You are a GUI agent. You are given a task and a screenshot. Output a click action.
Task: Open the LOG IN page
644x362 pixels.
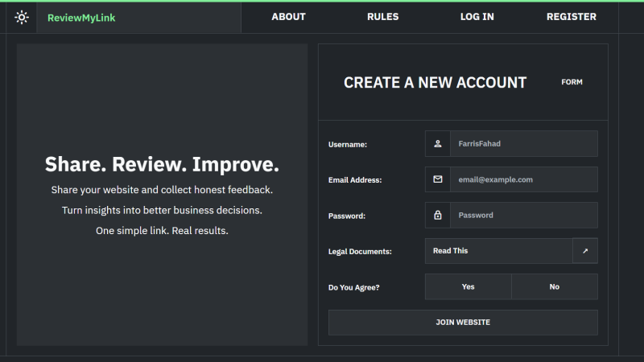tap(477, 17)
